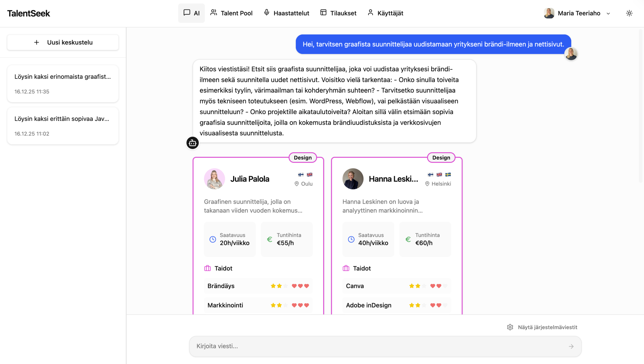Show system messages via Näytä järjestelmäviestit
Screen dimensions: 644x364
pos(547,327)
